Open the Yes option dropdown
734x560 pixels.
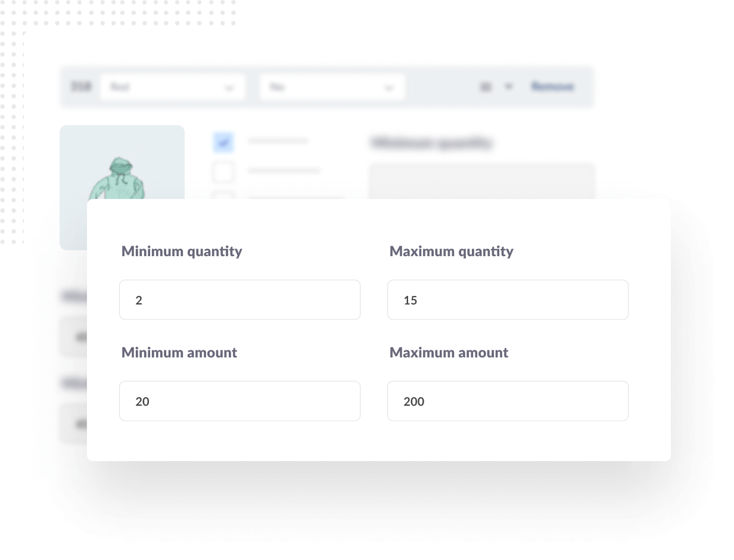[332, 88]
